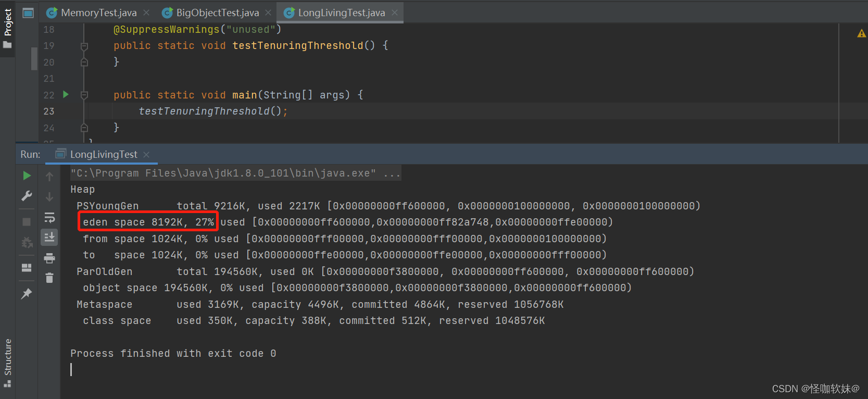Viewport: 868px width, 399px height.
Task: Collapse the main method fold marker at line 22
Action: pos(84,95)
